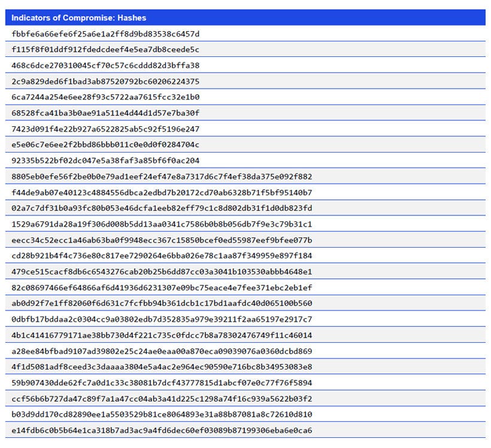Click the hash beginning with e5e06c7e6ee2f2bbd86bbb
The image size is (491, 448).
108,144
